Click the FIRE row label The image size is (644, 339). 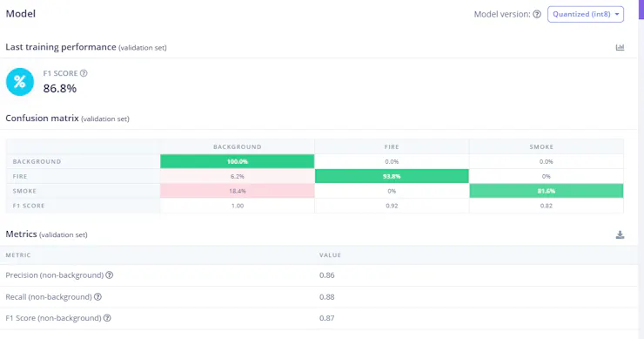pos(20,177)
